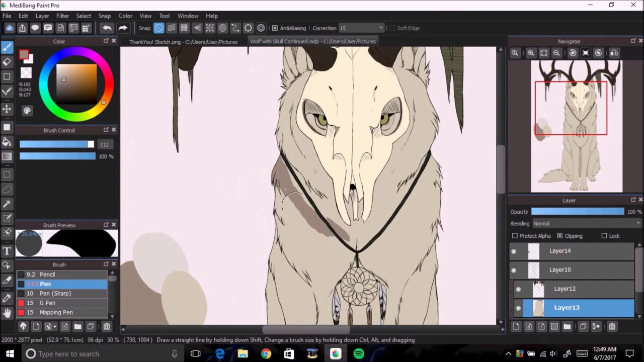Uncheck the Clipping option
Screen dimensions: 644x362
559,236
